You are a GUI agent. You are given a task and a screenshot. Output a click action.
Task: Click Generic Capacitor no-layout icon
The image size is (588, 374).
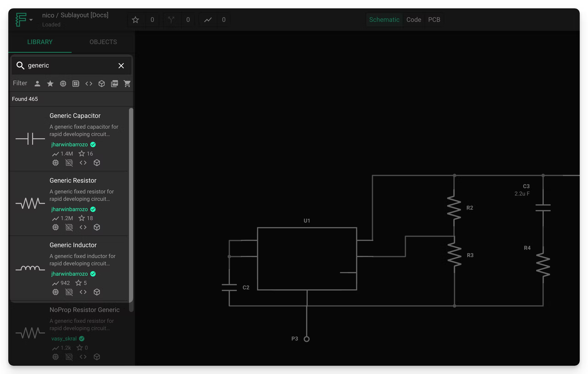69,163
